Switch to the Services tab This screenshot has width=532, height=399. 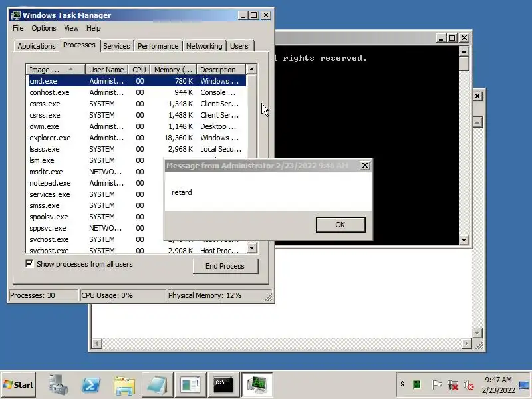116,46
